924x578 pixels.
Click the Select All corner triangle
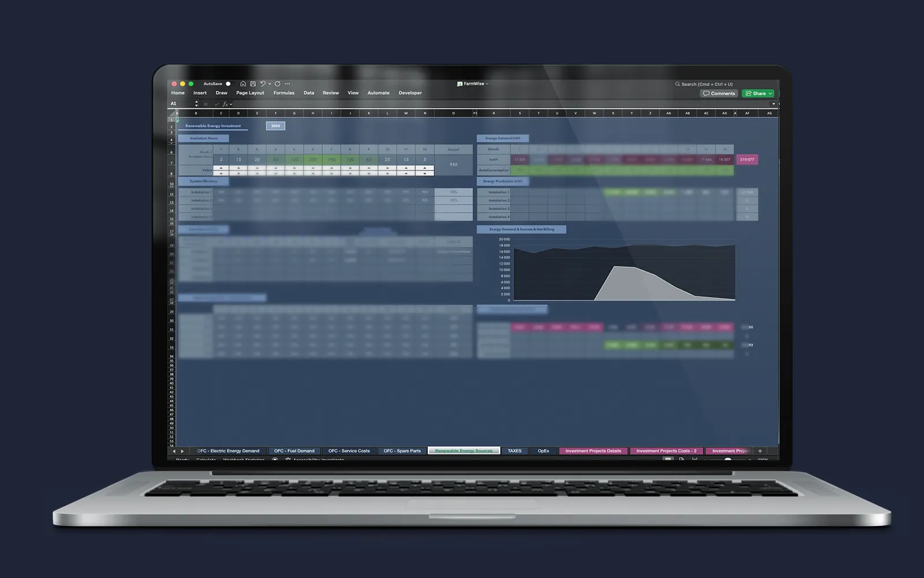pyautogui.click(x=172, y=113)
